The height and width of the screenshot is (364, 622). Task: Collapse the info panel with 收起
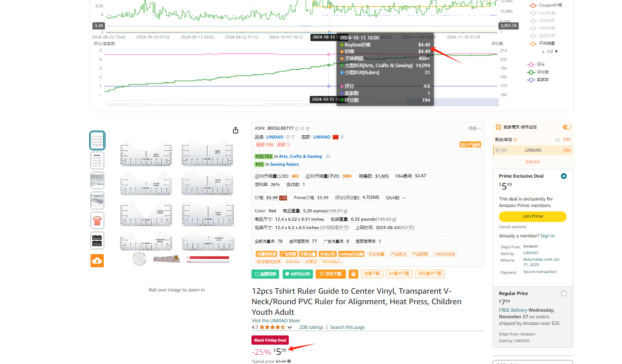pos(475,128)
